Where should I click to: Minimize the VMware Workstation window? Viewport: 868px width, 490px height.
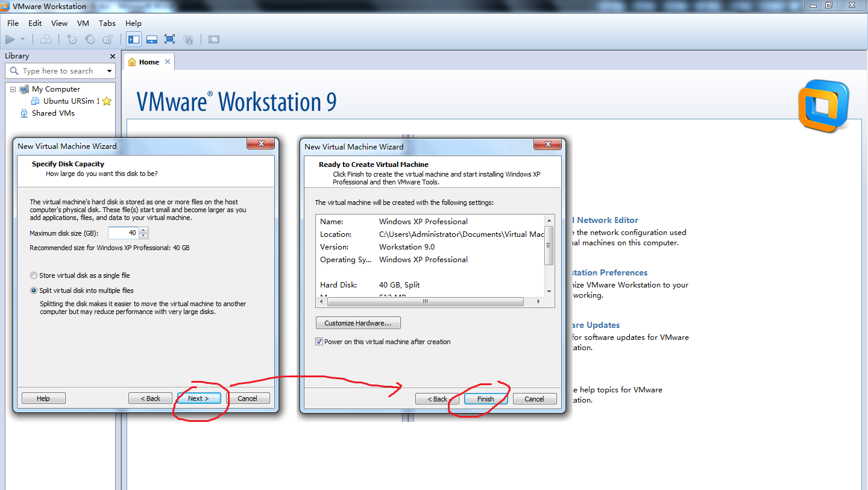812,5
